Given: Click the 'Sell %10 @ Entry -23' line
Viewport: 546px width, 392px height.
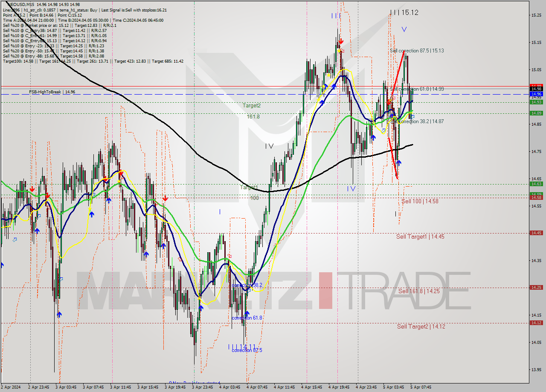Looking at the screenshot, I should tap(53, 46).
